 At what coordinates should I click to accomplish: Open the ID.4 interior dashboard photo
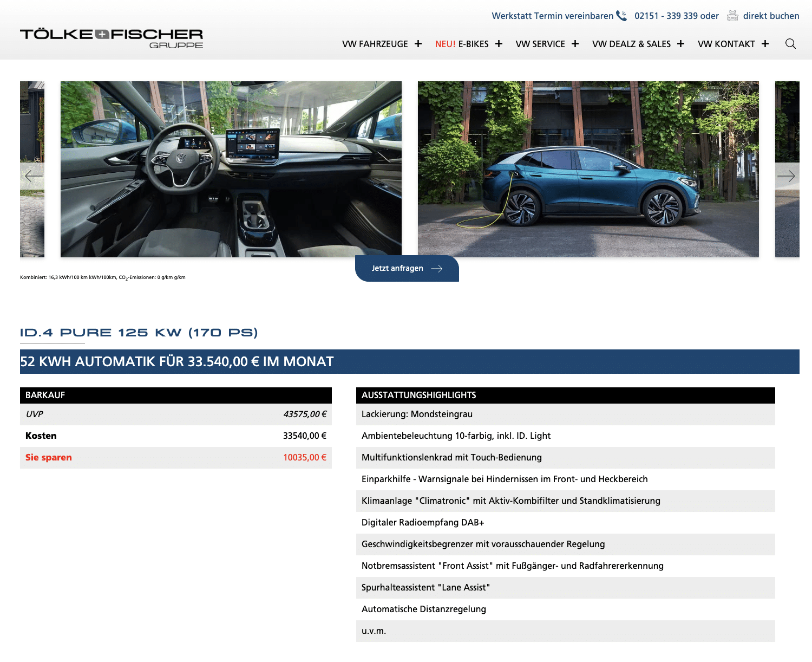(x=231, y=169)
